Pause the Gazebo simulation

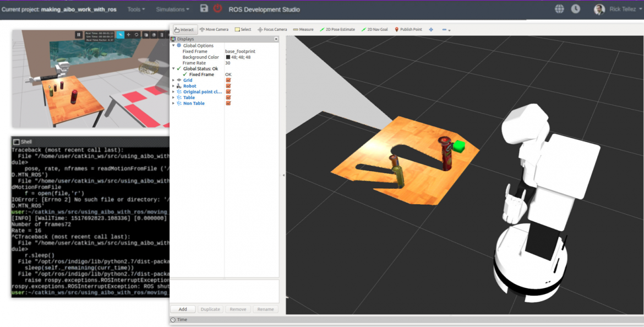tap(79, 35)
